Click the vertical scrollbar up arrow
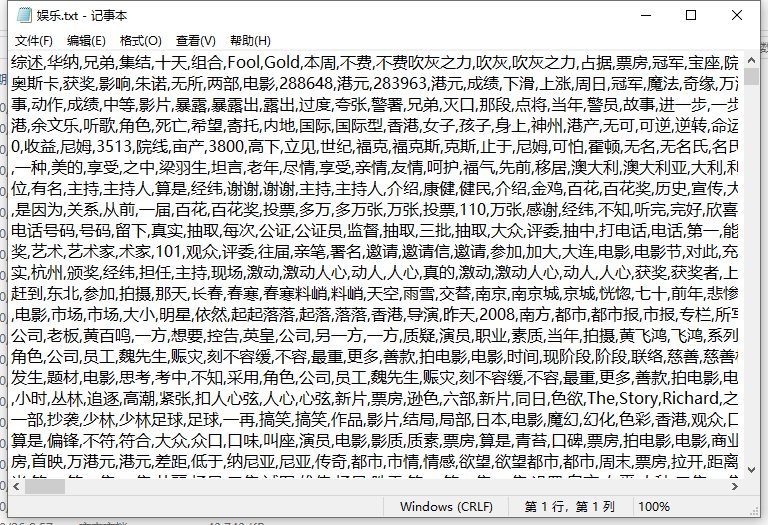This screenshot has height=525, width=768. point(751,61)
